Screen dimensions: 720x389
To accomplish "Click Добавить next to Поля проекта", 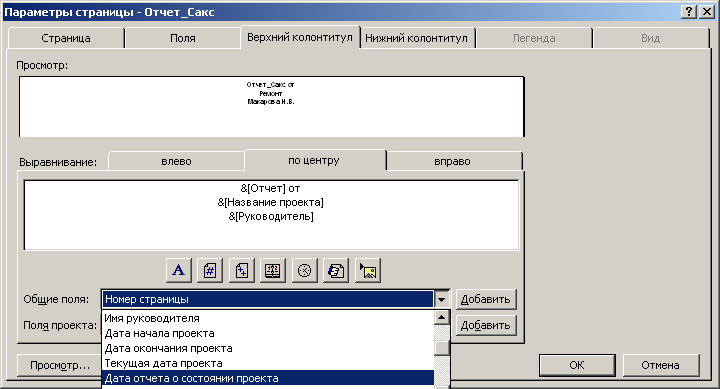I will click(x=486, y=325).
